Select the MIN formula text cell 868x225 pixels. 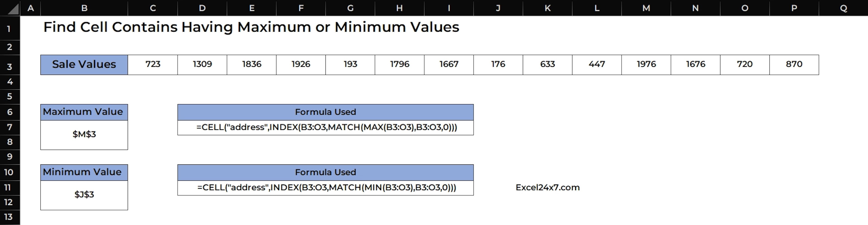click(325, 188)
